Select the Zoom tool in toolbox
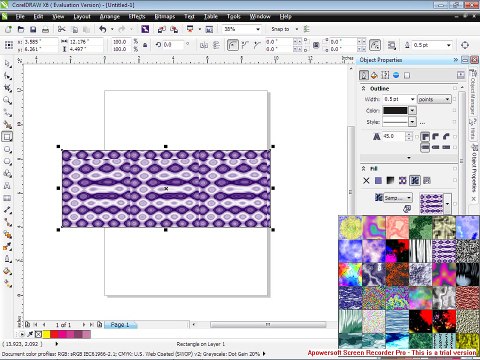 pos(7,100)
